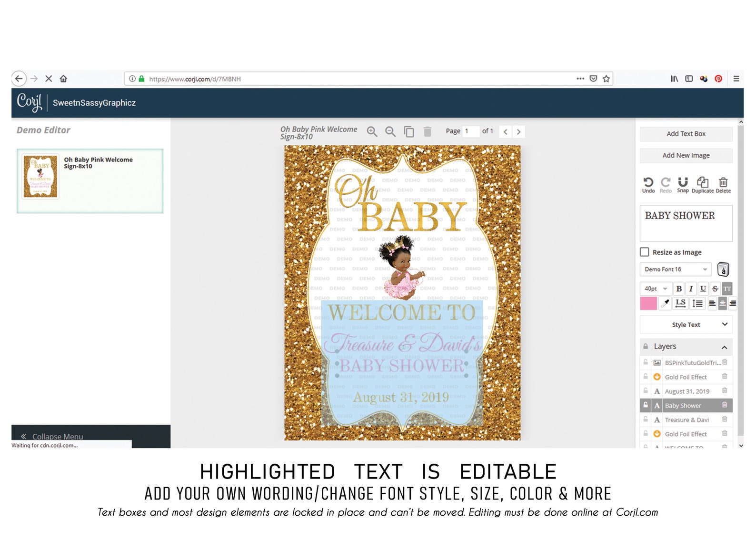Click the browser Forward arrow
756x540 pixels.
(x=34, y=79)
